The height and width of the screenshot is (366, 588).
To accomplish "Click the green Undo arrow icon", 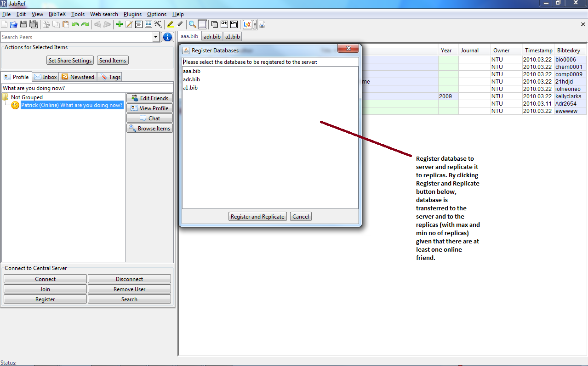I will [75, 24].
